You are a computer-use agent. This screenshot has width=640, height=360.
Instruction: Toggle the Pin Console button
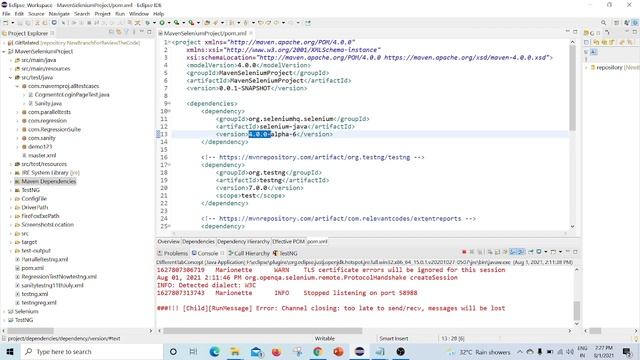(530, 252)
